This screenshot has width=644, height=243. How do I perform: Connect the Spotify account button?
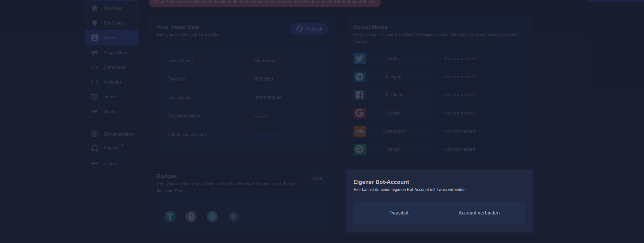[x=393, y=149]
